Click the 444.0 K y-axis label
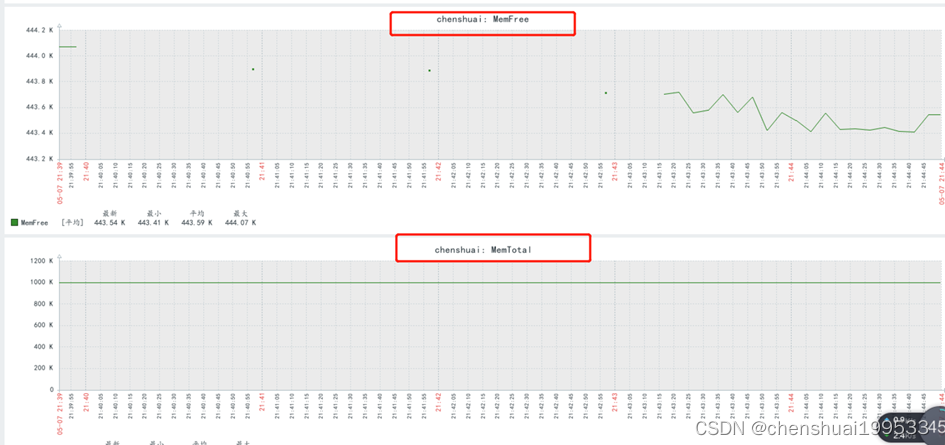945x445 pixels. point(41,55)
